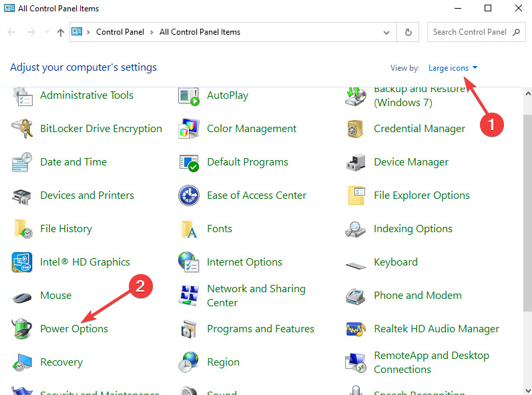Open the recent locations dropdown arrow
This screenshot has height=395, width=532.
click(x=47, y=32)
